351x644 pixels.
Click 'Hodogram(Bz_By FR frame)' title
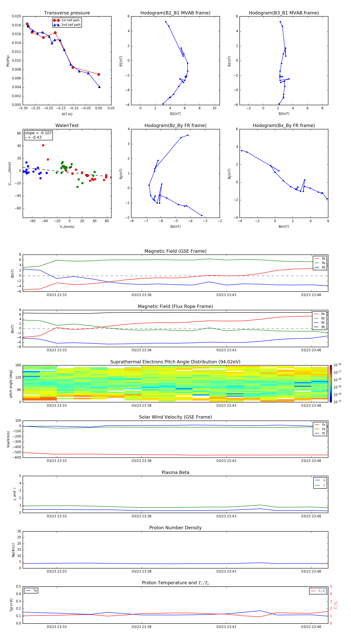[175, 125]
